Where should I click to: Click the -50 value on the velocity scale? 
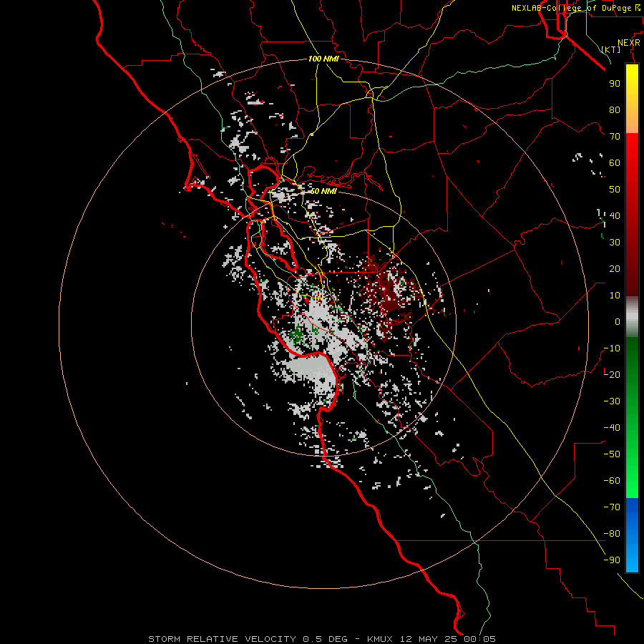click(x=612, y=454)
